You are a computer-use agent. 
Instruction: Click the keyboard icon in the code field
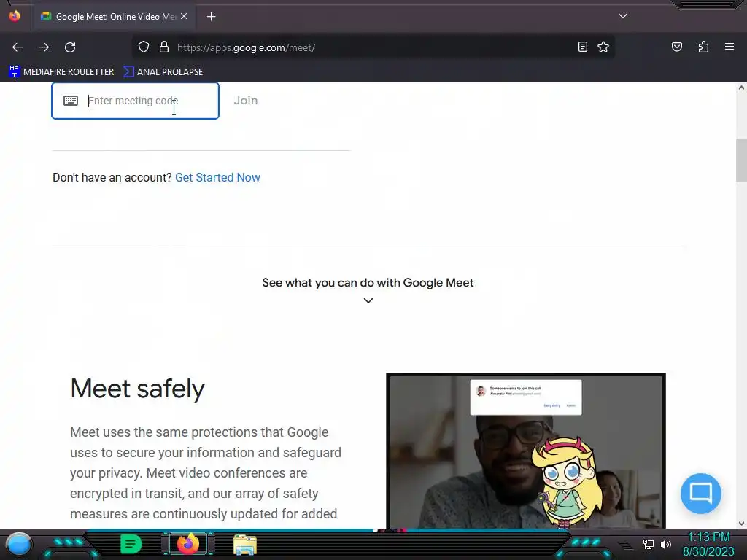pos(71,101)
